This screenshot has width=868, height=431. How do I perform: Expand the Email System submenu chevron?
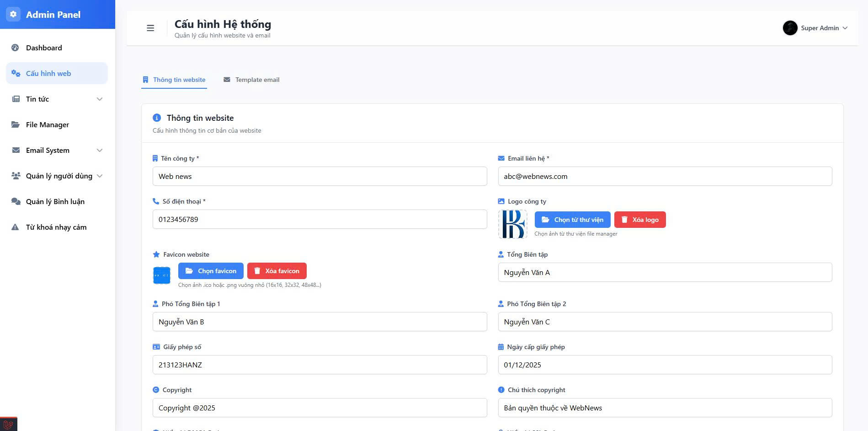click(100, 151)
